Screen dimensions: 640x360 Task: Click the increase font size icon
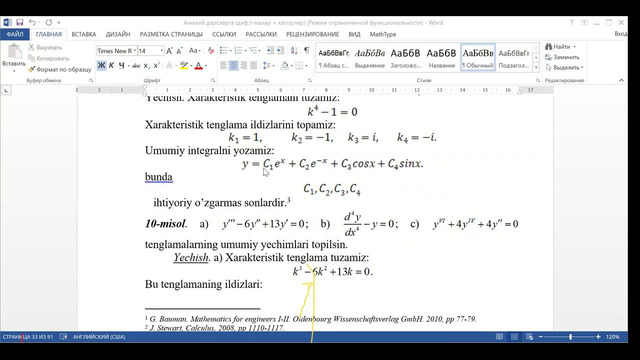click(x=169, y=51)
